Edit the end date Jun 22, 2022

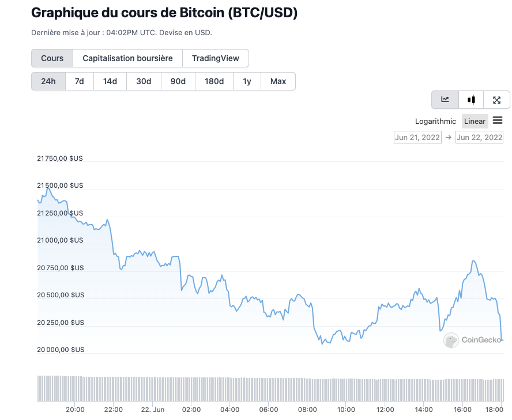[479, 137]
